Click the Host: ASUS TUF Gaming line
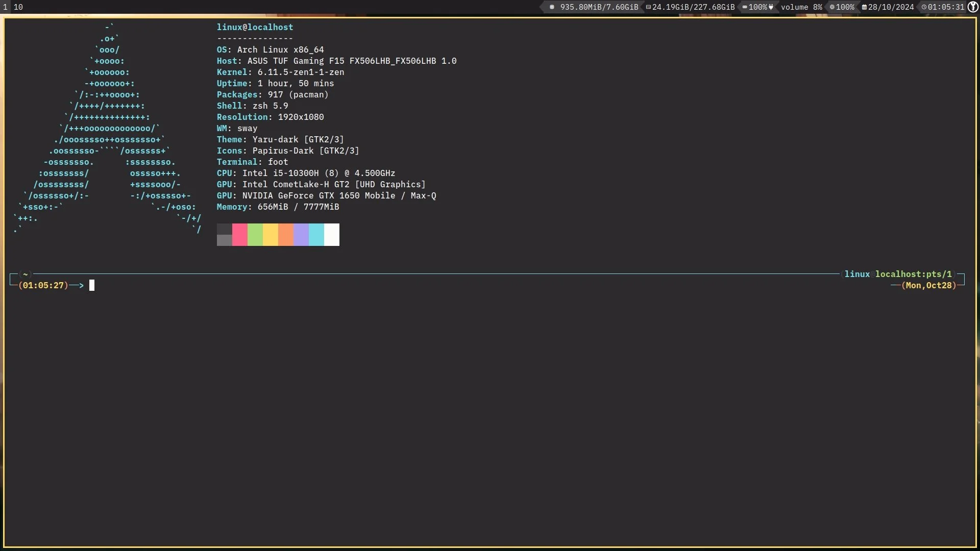The height and width of the screenshot is (551, 980). click(336, 61)
